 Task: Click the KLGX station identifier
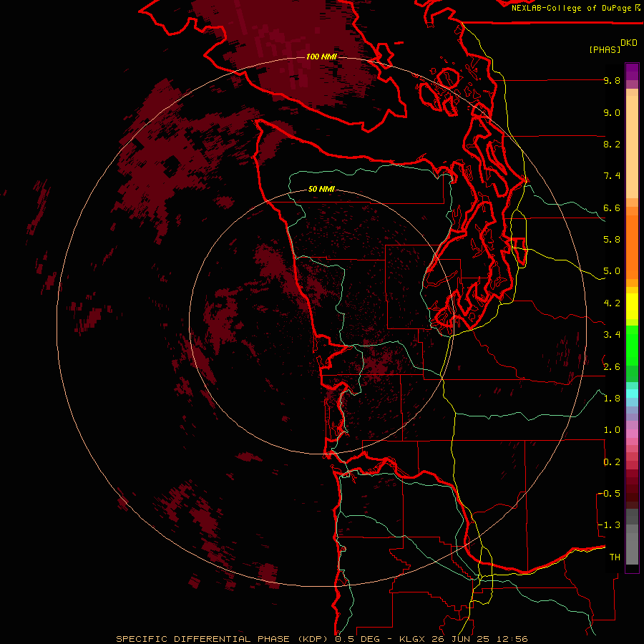click(412, 639)
